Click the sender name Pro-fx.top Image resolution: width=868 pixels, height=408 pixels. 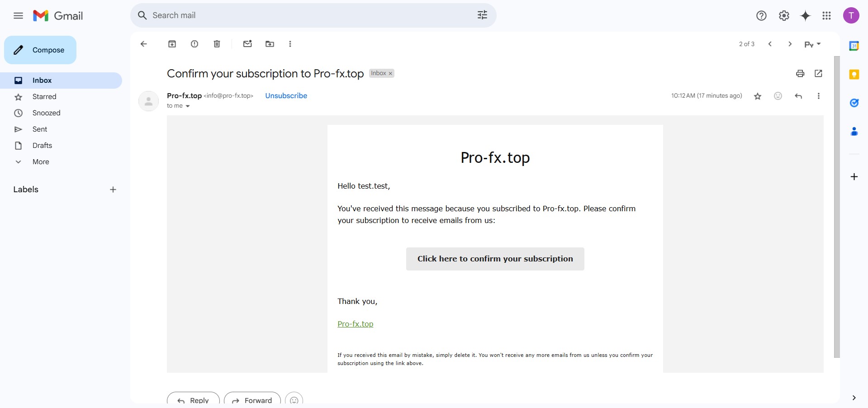coord(184,95)
